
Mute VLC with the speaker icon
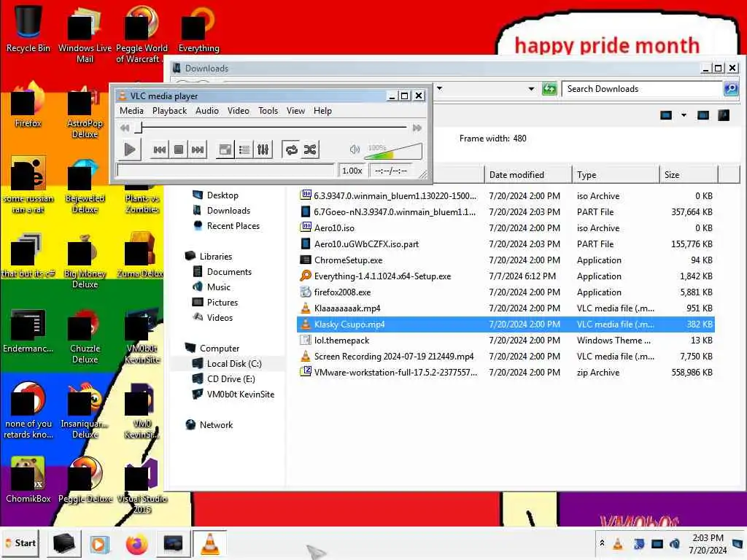point(355,149)
